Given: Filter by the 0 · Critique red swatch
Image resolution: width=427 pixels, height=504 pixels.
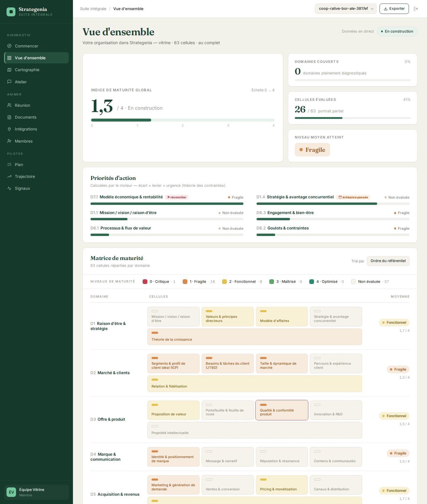Looking at the screenshot, I should pos(145,282).
